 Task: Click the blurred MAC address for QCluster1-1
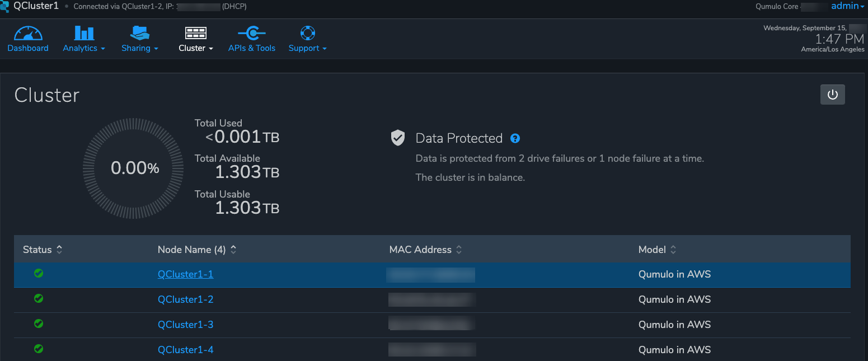[430, 275]
